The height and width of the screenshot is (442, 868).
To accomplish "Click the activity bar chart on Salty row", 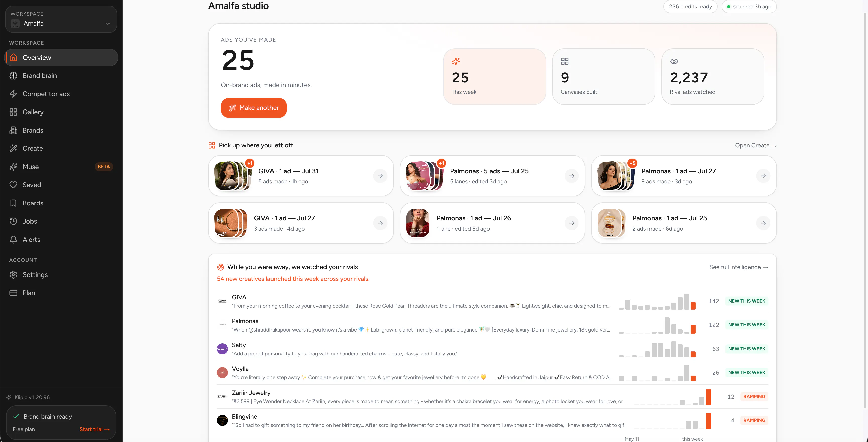I will [657, 349].
